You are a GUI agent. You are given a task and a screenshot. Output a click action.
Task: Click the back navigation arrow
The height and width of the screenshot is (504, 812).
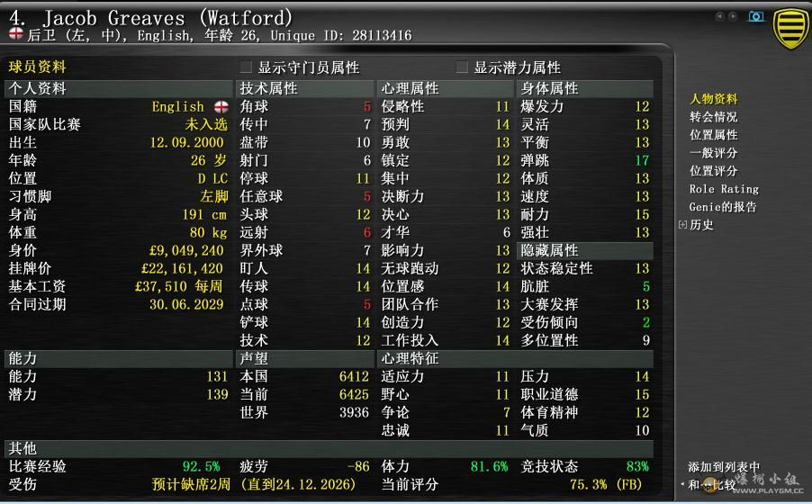(x=719, y=16)
